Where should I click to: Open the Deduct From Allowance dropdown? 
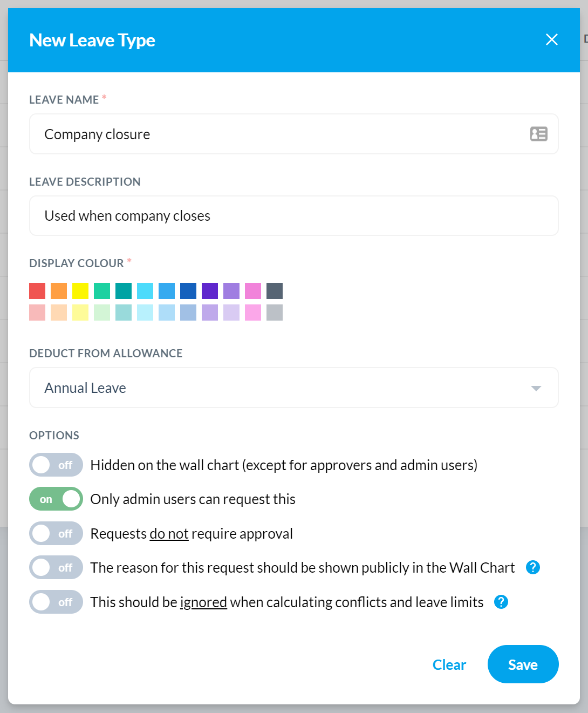[294, 388]
